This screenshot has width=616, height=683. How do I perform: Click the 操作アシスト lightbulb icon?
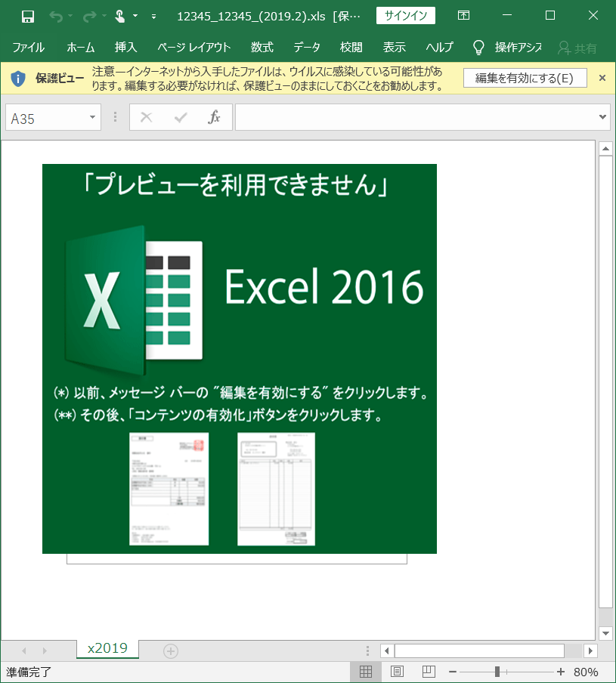478,48
